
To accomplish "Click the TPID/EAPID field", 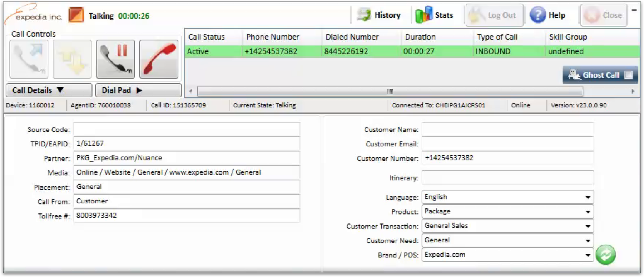I will coord(187,143).
